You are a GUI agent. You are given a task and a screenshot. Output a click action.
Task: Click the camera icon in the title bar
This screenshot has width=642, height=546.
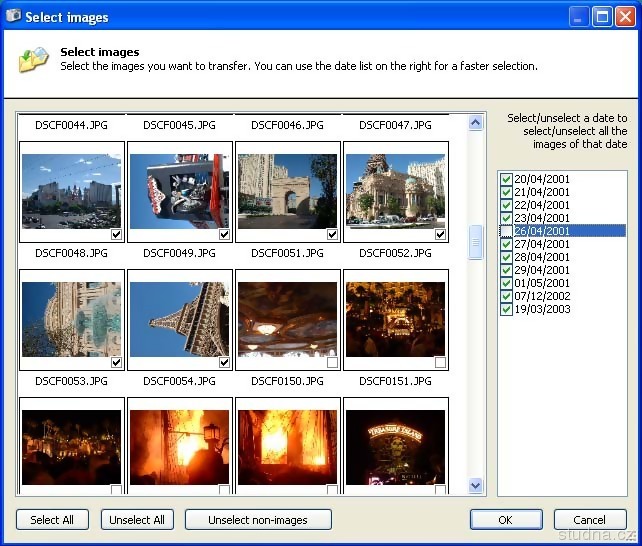tap(13, 16)
